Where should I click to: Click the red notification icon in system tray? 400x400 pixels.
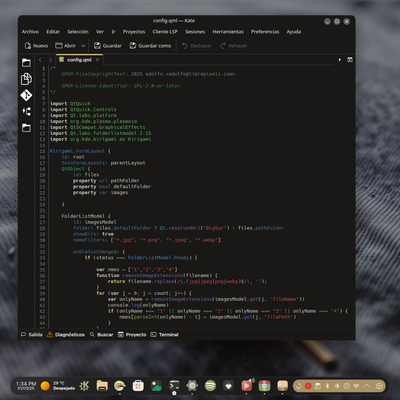(x=308, y=386)
